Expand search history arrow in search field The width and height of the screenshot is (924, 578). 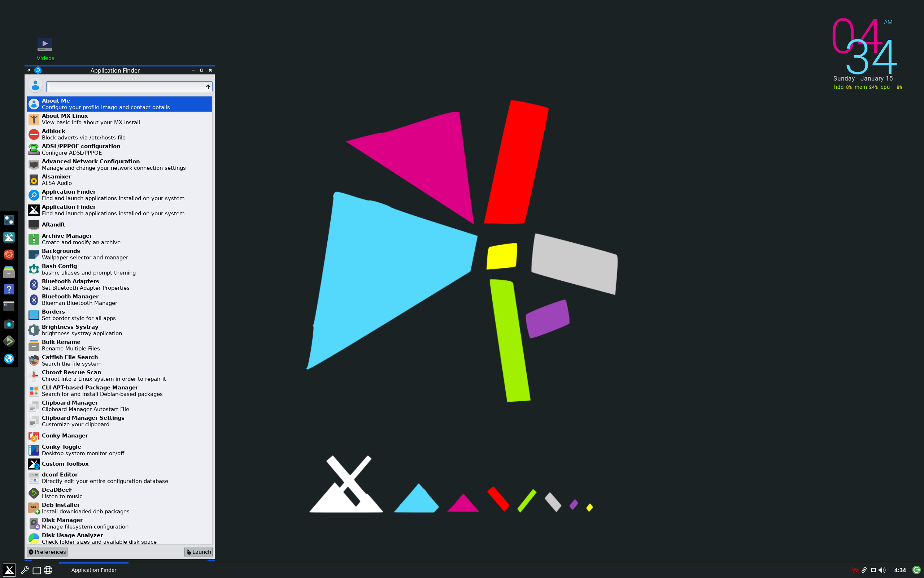tap(208, 87)
